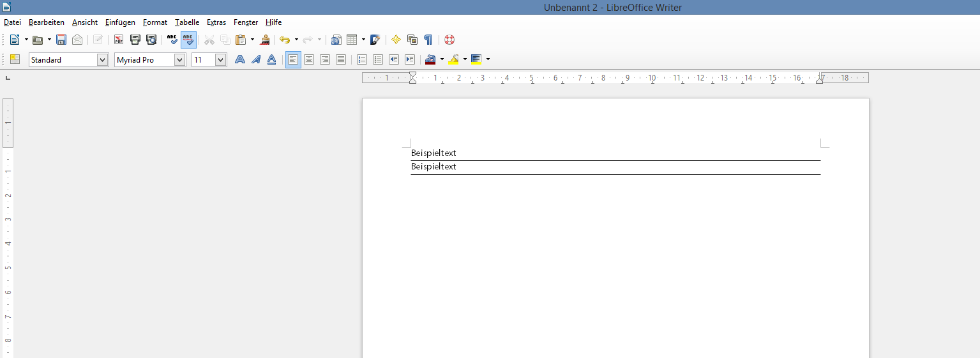Viewport: 980px width, 358px height.
Task: Open the Extras menu
Action: pyautogui.click(x=216, y=22)
